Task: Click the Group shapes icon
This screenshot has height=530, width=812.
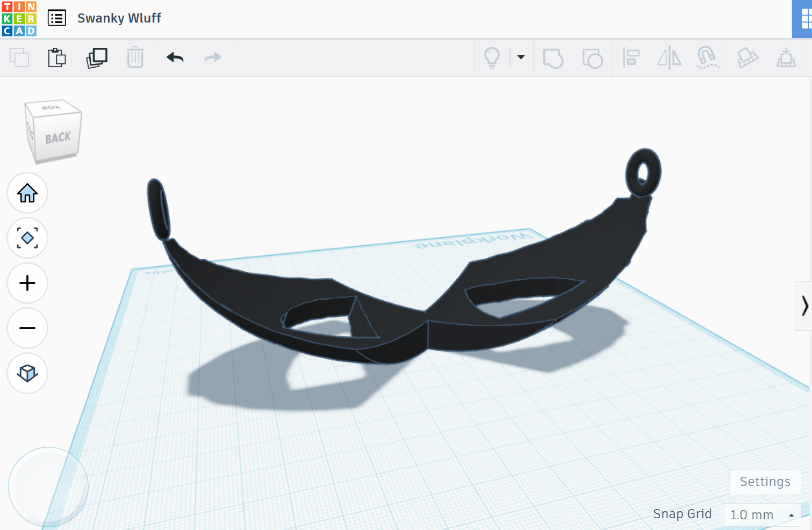Action: 553,58
